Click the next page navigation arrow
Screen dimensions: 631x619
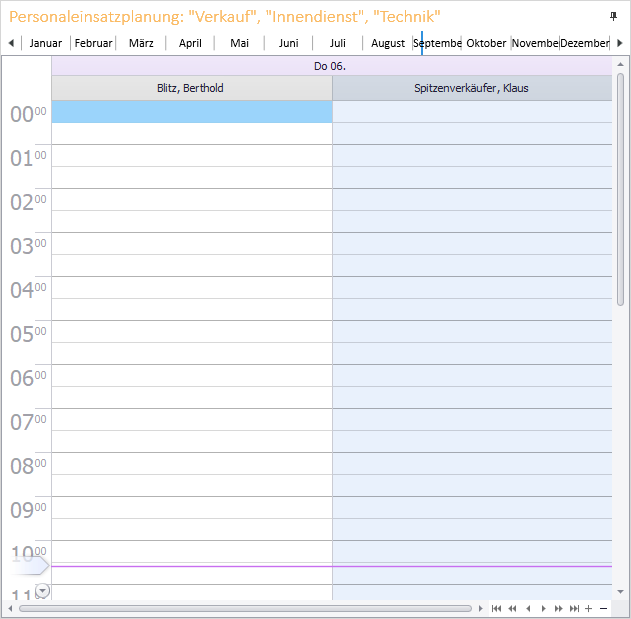coord(558,608)
